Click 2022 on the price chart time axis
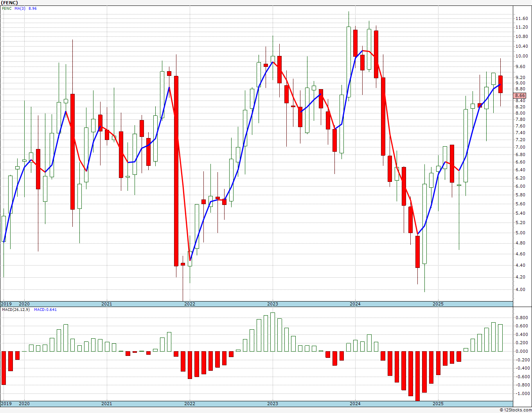 (x=190, y=304)
